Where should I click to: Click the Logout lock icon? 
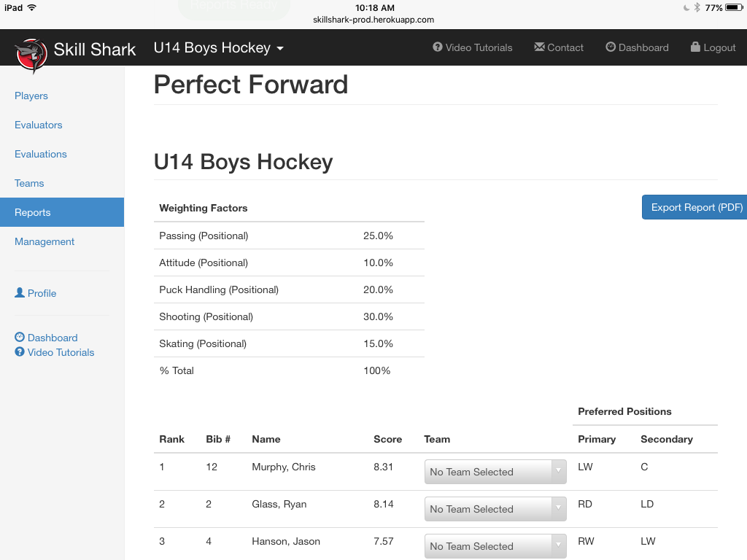(x=695, y=47)
